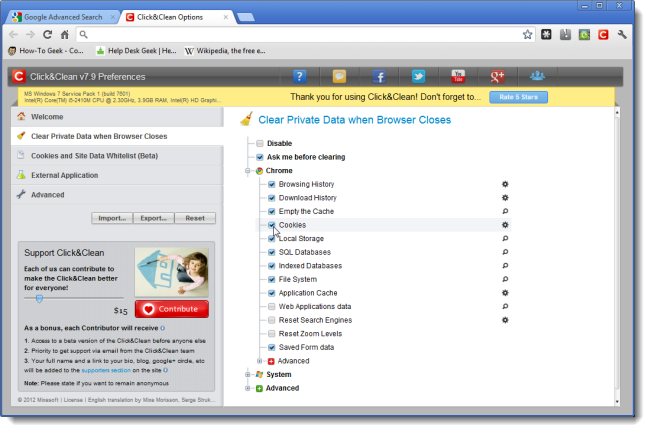The image size is (650, 432).
Task: Open the Wikipedia bookmark
Action: [x=225, y=51]
